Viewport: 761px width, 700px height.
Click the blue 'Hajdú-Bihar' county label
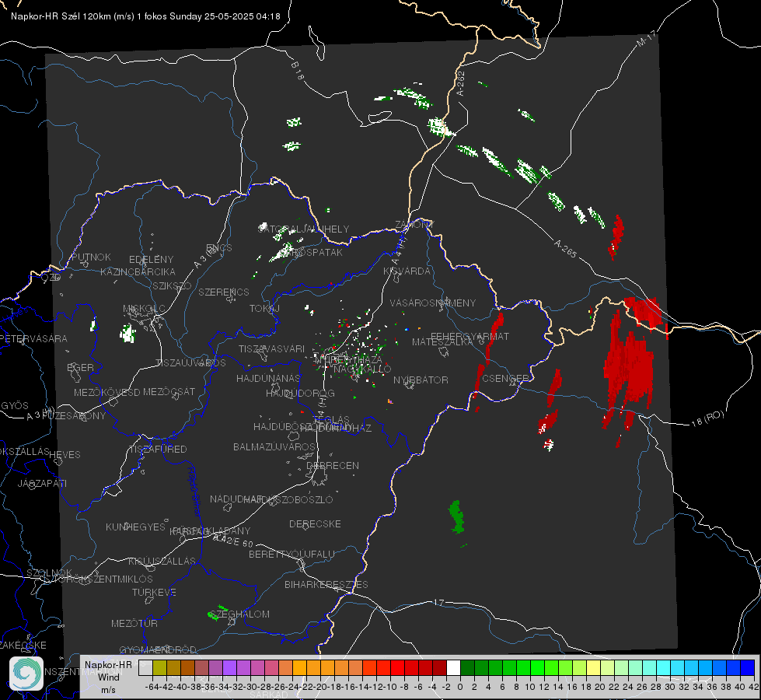click(x=194, y=492)
